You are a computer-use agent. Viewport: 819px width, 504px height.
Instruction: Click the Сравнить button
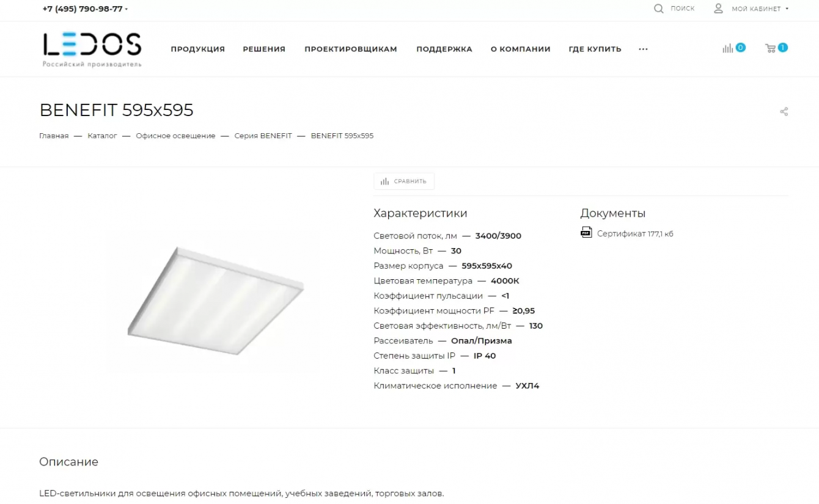(x=404, y=181)
